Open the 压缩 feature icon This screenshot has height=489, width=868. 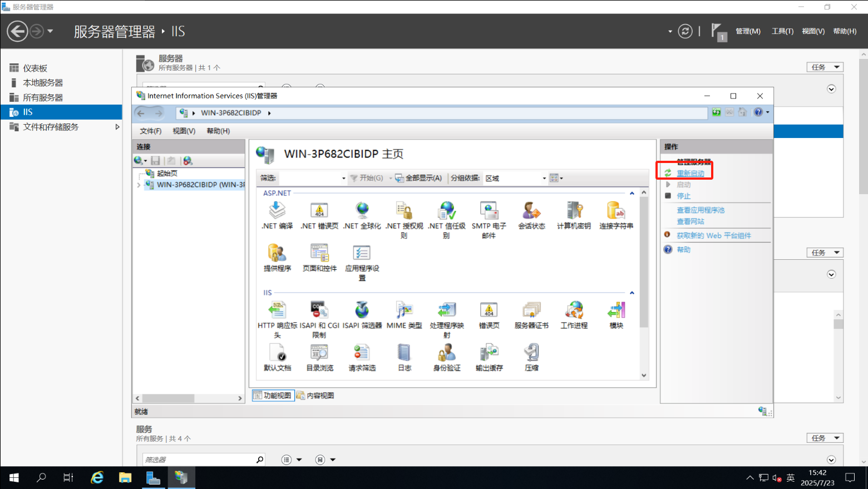[531, 352]
